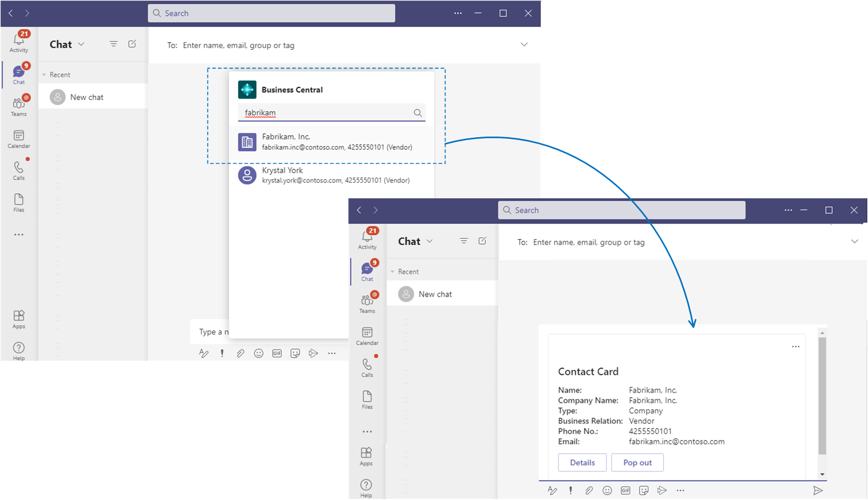Open Calendar in the back window sidebar

tap(19, 139)
